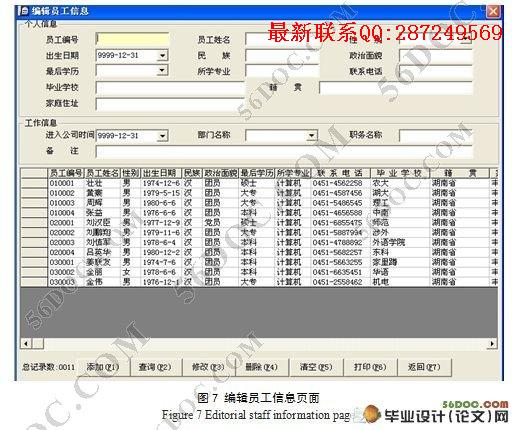Click the 联系电话 column header in table
This screenshot has width=517, height=430.
340,173
